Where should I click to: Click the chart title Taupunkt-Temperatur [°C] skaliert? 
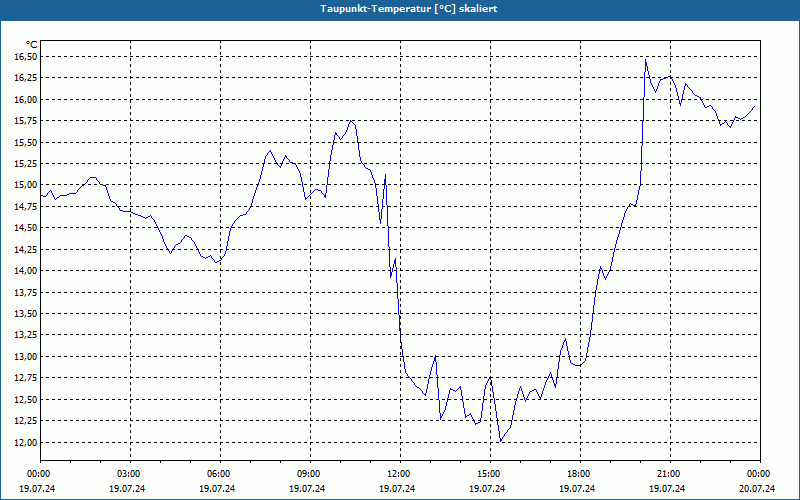tap(409, 9)
